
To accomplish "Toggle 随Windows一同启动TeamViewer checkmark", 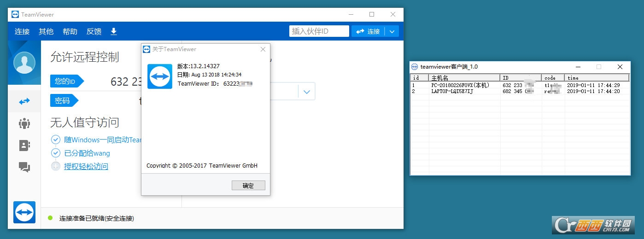I will (56, 140).
